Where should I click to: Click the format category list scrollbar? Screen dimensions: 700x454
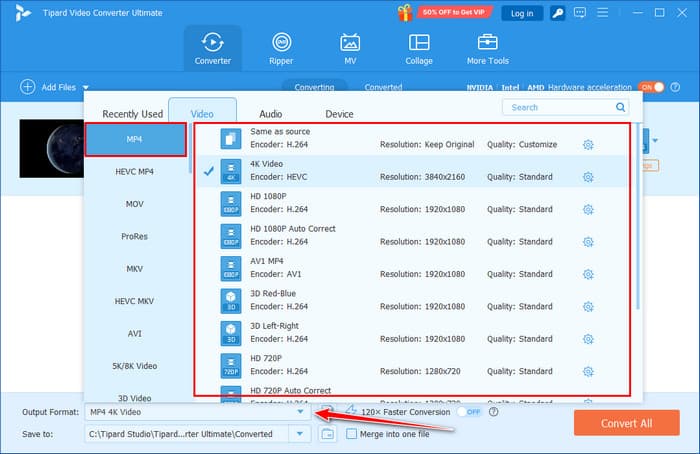[189, 149]
